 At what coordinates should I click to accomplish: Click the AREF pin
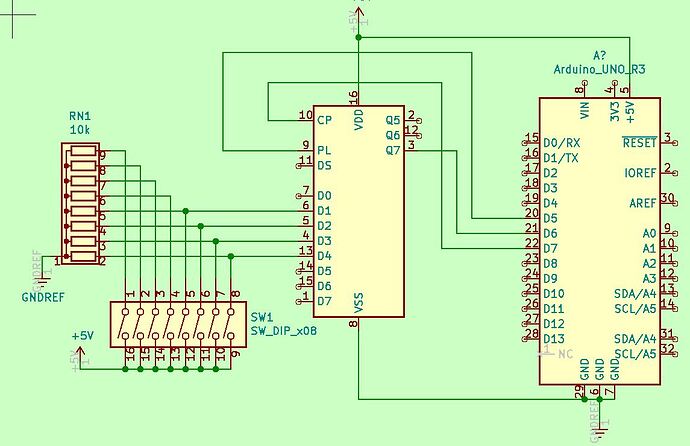click(x=643, y=203)
